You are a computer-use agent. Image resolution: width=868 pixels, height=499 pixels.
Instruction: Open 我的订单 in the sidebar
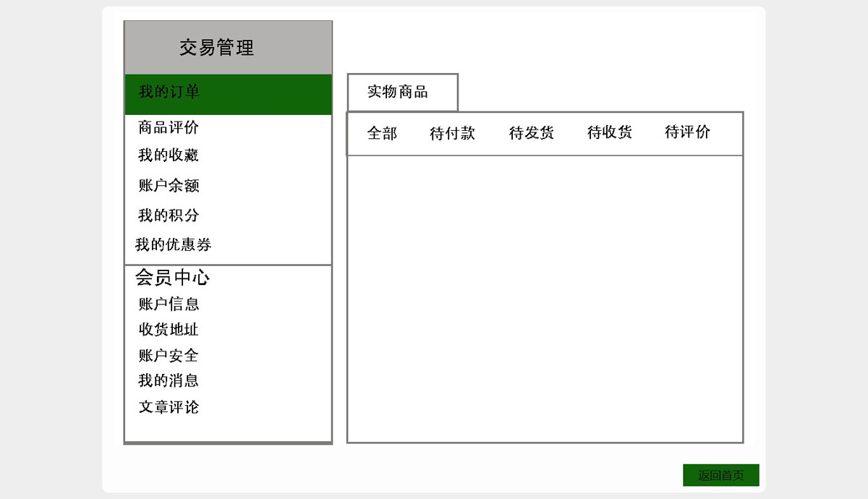click(228, 94)
